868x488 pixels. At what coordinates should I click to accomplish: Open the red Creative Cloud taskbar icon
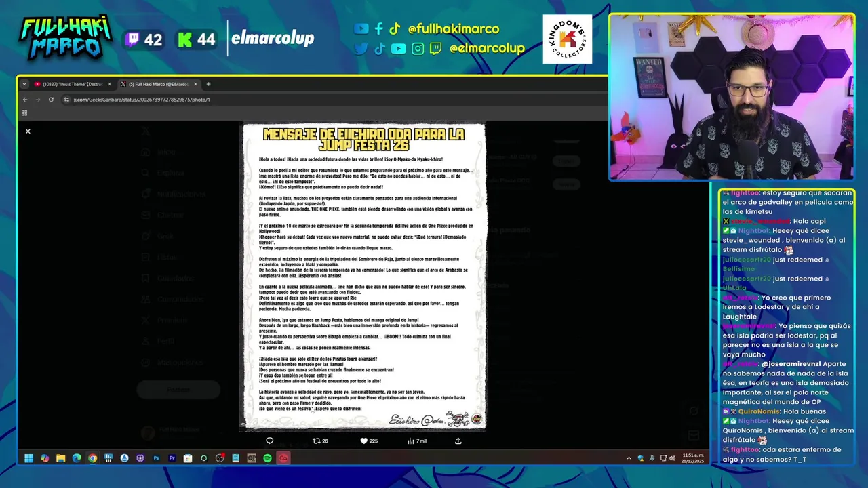283,458
